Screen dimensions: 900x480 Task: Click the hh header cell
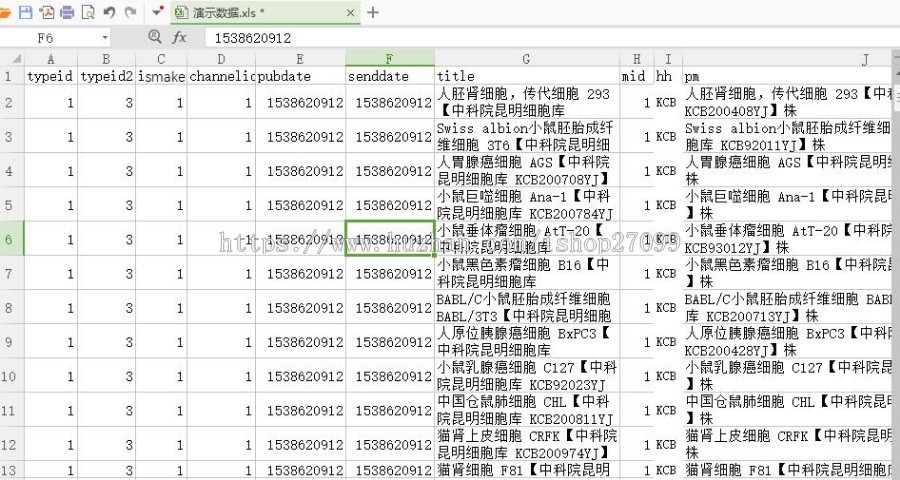[x=668, y=76]
